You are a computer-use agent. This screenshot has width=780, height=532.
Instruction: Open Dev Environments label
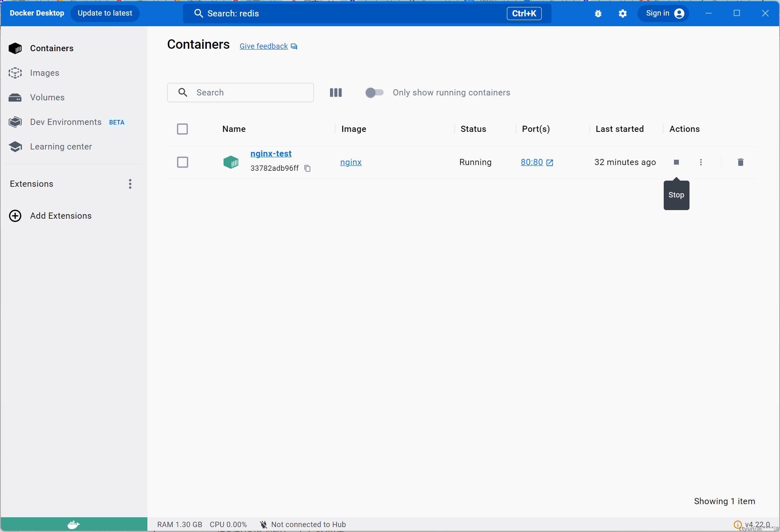point(66,122)
